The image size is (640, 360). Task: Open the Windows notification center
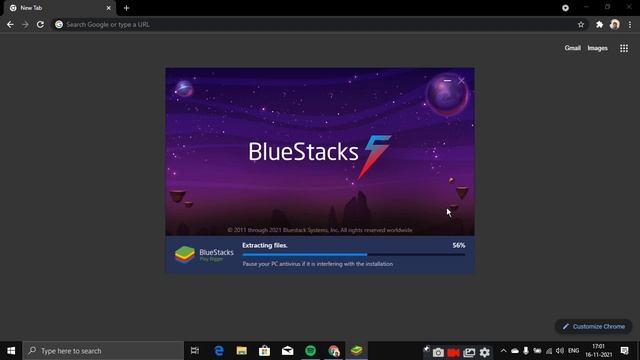tap(624, 351)
